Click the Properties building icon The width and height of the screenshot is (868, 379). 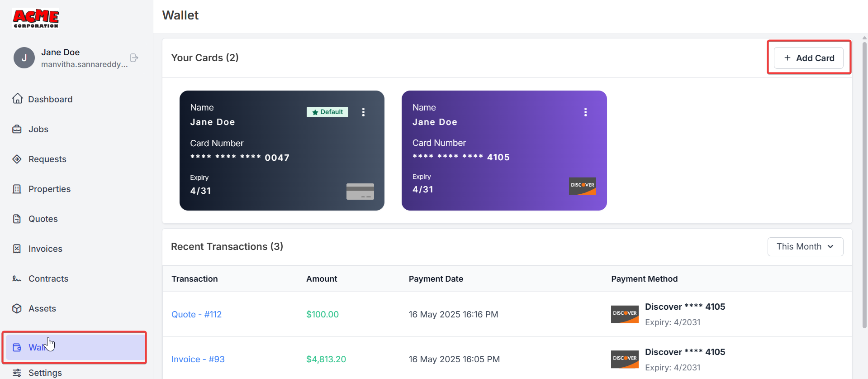(x=17, y=189)
